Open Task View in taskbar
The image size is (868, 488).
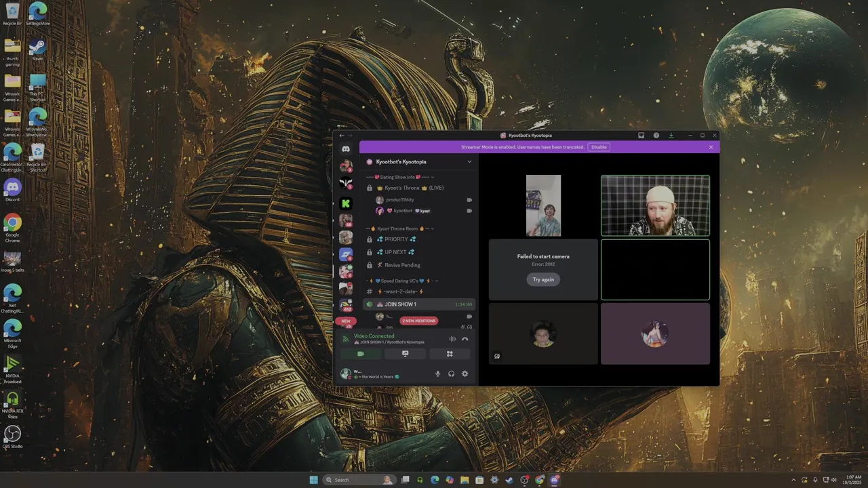coord(405,480)
